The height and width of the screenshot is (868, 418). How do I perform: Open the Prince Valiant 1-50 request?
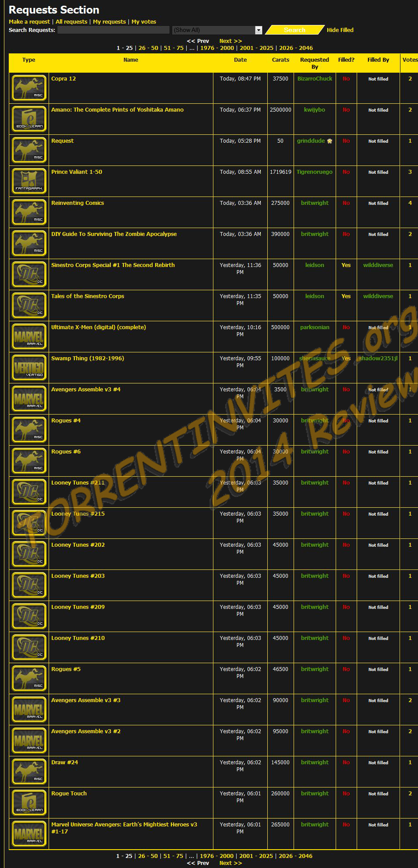coord(77,172)
